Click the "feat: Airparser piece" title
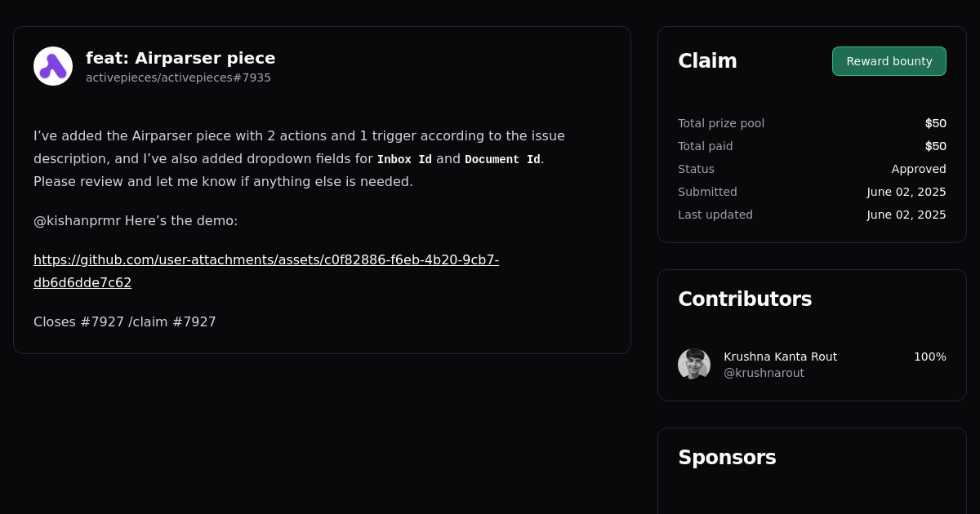 [x=180, y=58]
